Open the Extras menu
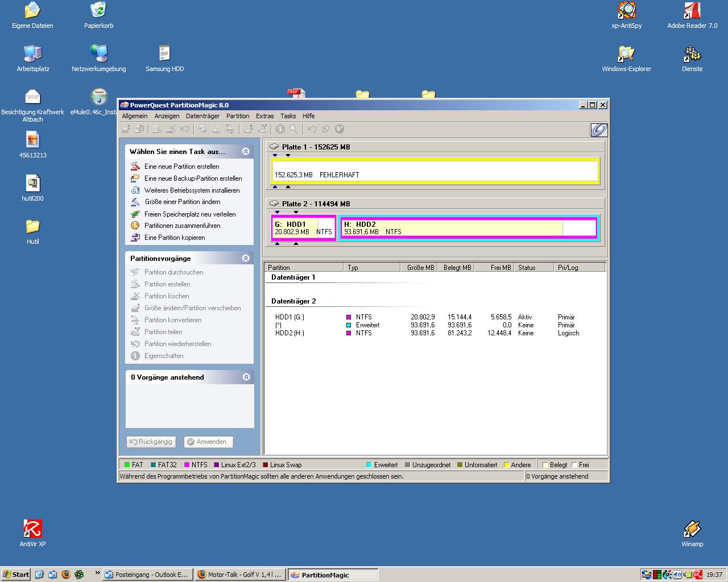This screenshot has width=728, height=582. [x=264, y=116]
